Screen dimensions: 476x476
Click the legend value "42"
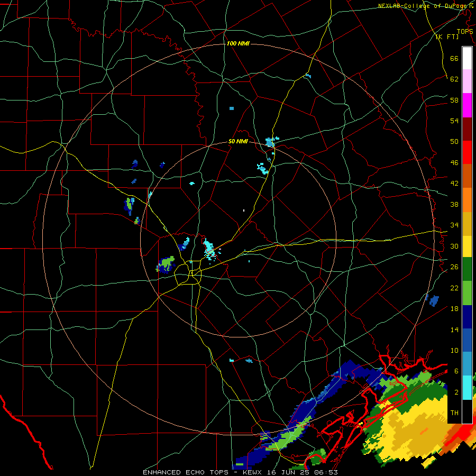(x=454, y=184)
